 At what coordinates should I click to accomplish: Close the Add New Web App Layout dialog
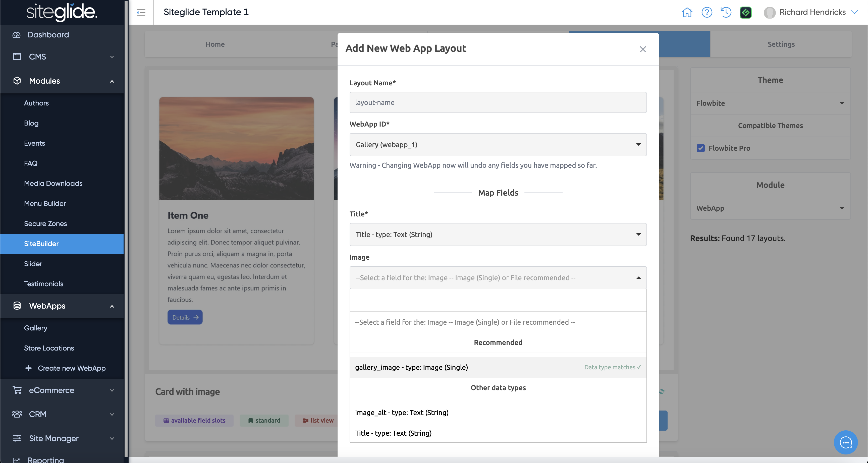642,49
